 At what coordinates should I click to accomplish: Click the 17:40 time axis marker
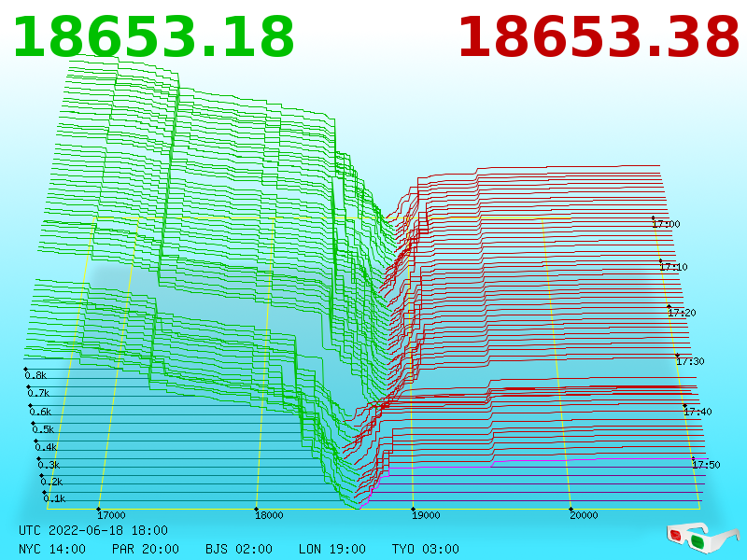coord(698,412)
